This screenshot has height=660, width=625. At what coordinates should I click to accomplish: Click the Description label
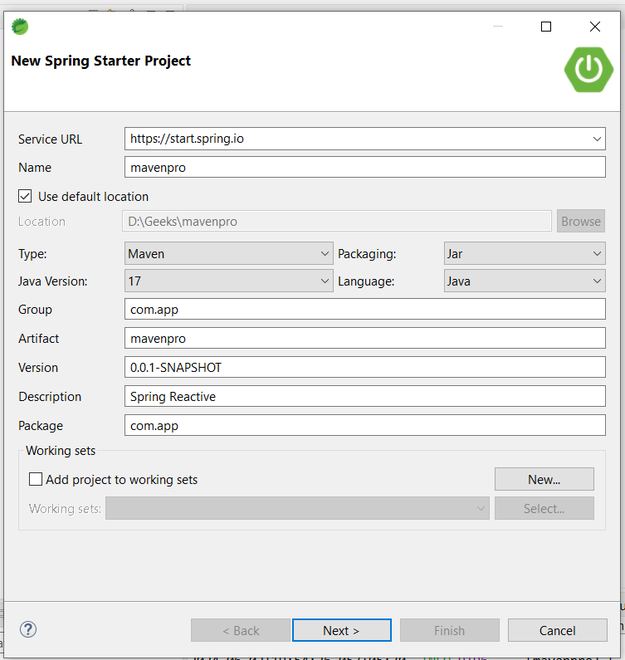50,397
